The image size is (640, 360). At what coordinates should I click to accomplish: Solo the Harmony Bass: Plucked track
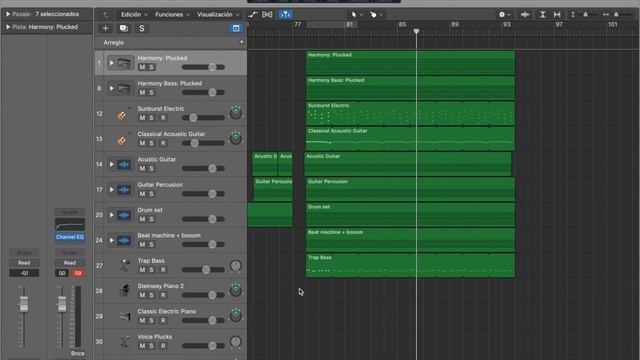(x=151, y=93)
